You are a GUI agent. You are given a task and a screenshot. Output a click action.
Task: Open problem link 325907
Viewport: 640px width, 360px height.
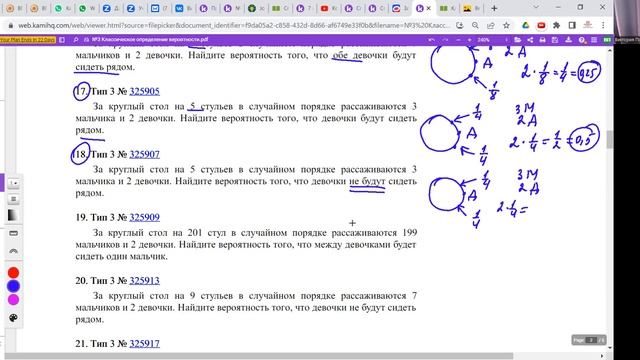click(x=144, y=154)
